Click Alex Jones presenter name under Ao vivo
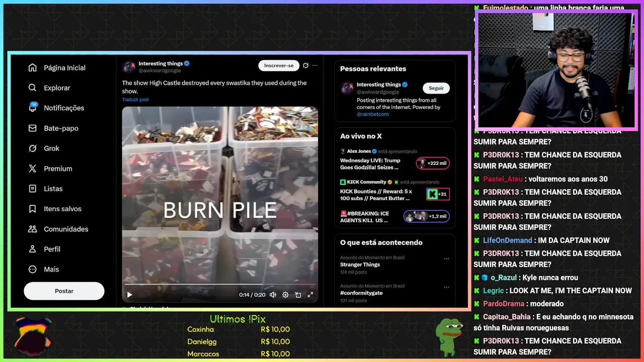 click(359, 151)
